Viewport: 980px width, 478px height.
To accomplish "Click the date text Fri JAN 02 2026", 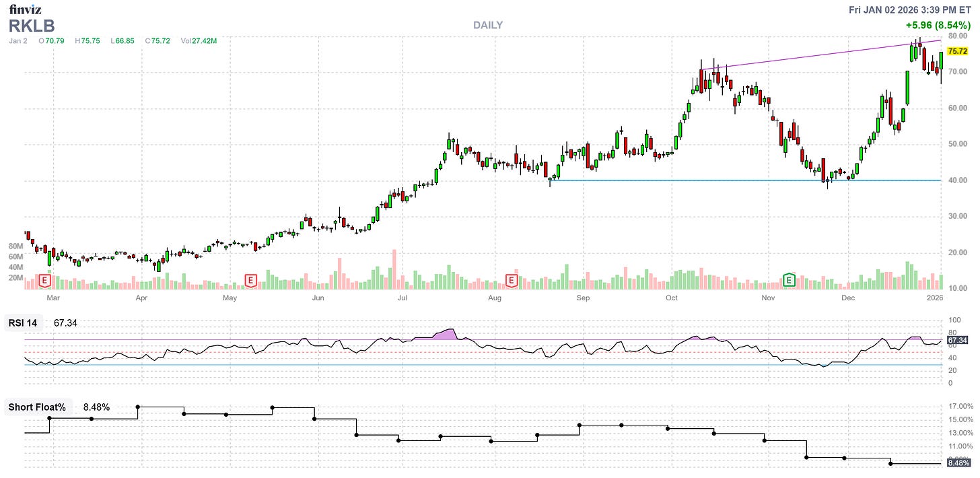I will (x=888, y=9).
